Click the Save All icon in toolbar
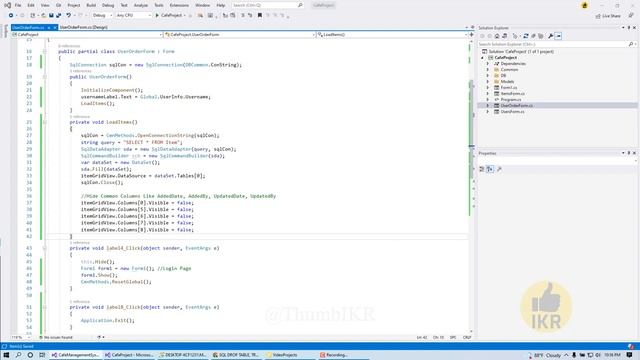 58,16
